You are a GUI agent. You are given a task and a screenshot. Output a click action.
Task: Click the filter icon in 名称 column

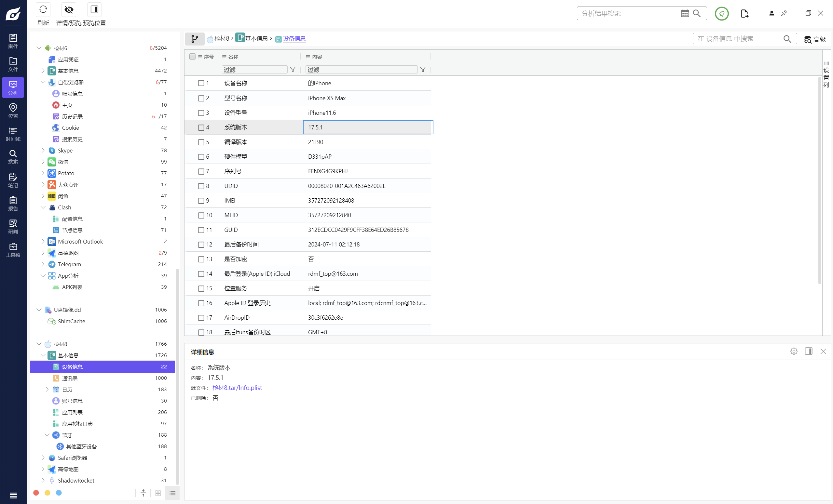tap(293, 70)
